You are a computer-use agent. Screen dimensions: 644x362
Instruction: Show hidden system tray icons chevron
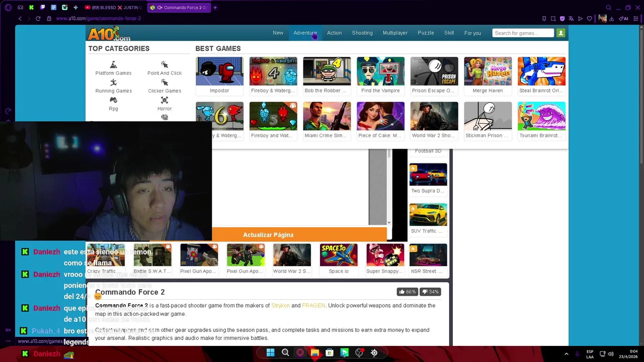566,354
